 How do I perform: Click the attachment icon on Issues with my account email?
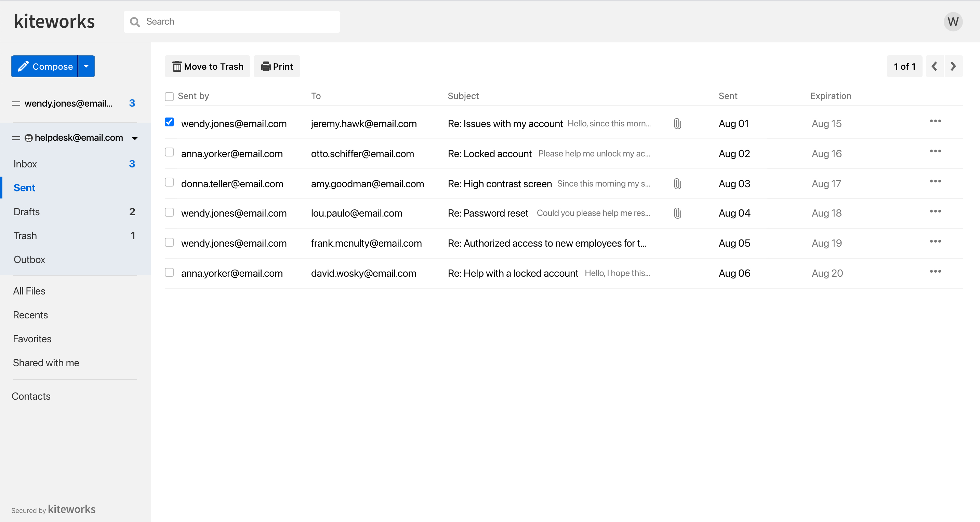point(677,124)
